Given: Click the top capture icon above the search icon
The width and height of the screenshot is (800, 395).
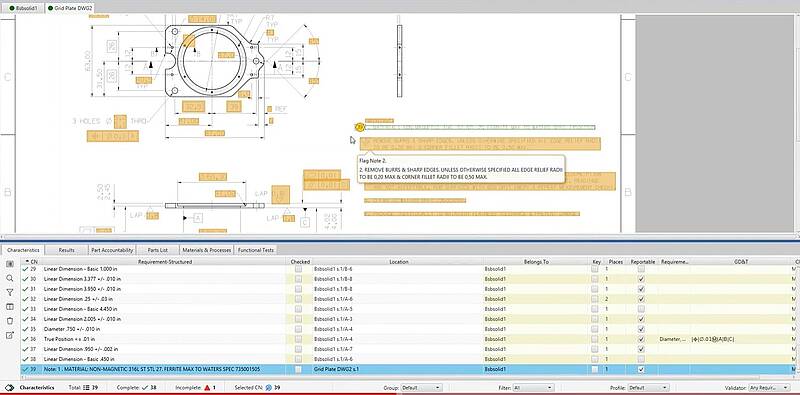Looking at the screenshot, I should [10, 264].
